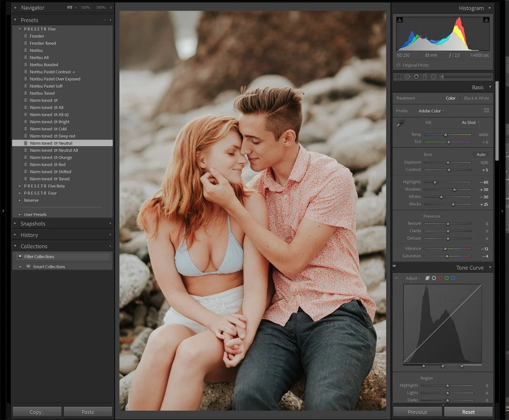Expand the Navigator panel

pos(16,8)
